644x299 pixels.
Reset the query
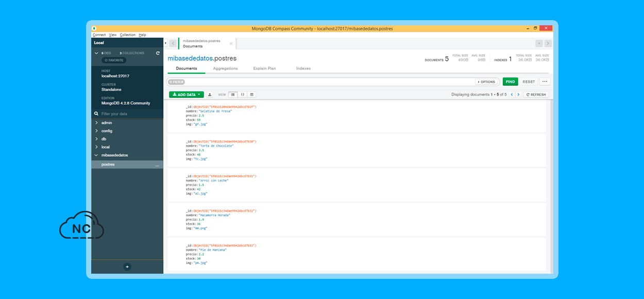point(529,81)
